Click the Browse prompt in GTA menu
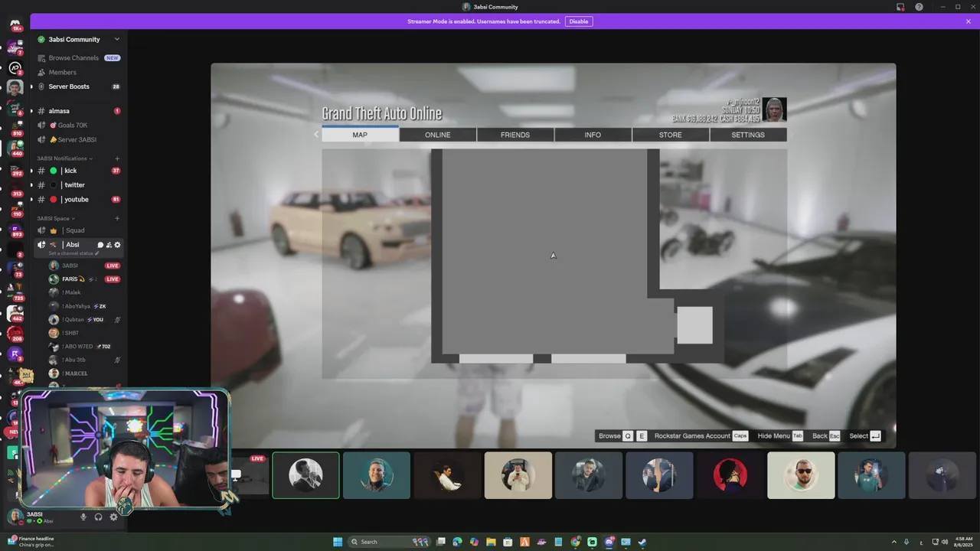The image size is (980, 551). click(x=622, y=435)
